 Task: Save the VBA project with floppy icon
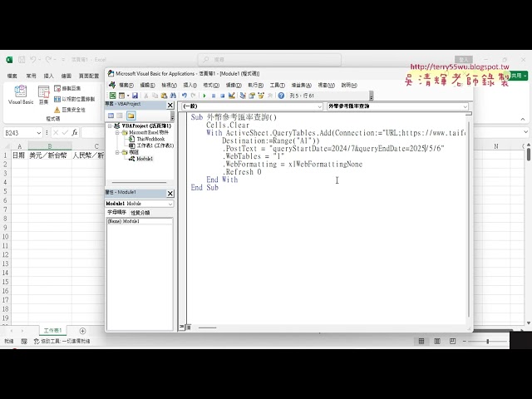[135, 96]
